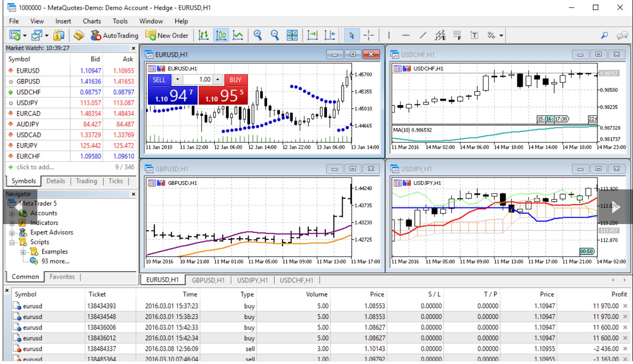This screenshot has width=633, height=364.
Task: Expand the Examples folder node
Action: coord(23,252)
